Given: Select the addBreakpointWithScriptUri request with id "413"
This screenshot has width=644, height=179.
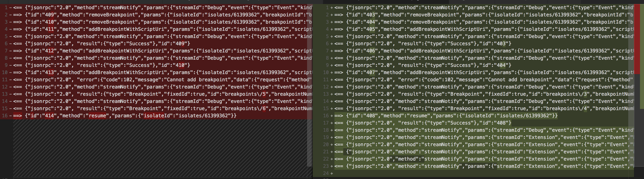Looking at the screenshot, I should (162, 72).
